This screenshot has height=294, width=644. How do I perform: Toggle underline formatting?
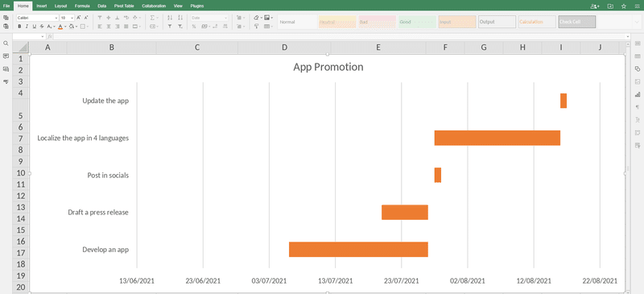pos(34,27)
